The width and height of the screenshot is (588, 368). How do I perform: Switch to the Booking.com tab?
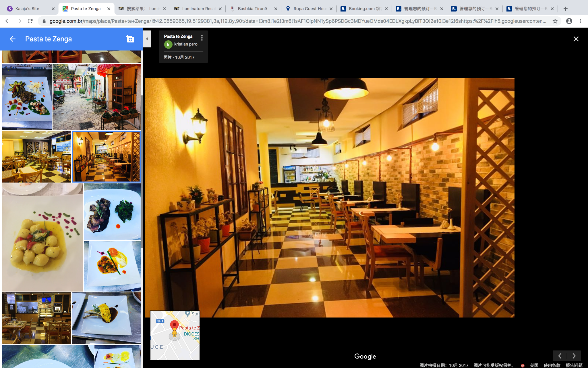point(365,9)
